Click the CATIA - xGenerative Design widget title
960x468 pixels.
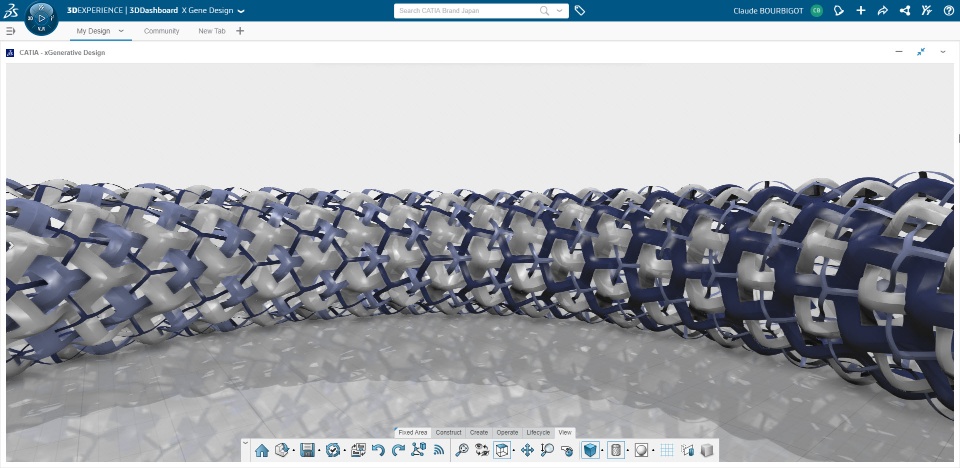(62, 53)
